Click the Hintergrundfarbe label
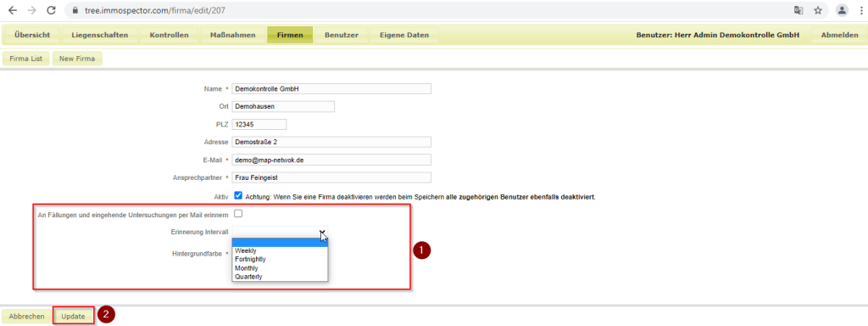Image resolution: width=868 pixels, height=326 pixels. pos(197,253)
